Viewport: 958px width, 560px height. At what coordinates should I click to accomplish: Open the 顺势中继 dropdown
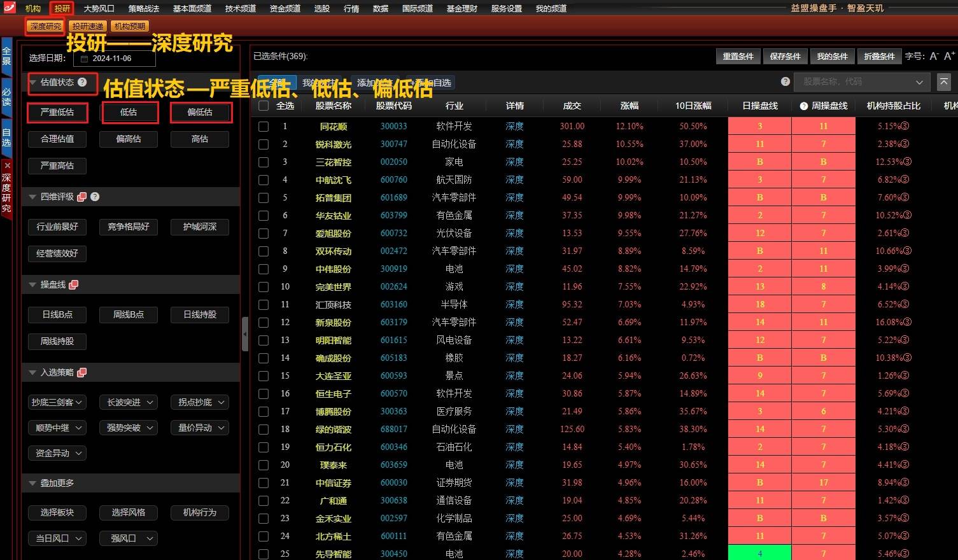pyautogui.click(x=57, y=428)
